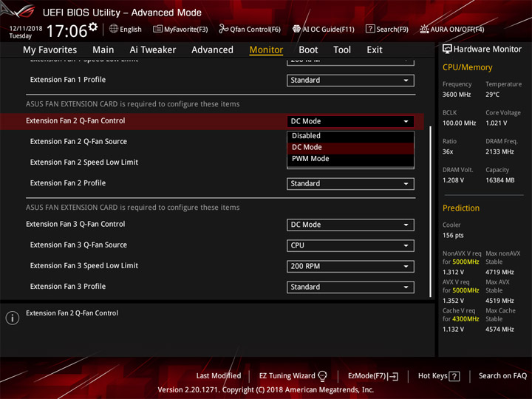Click the 16384 MB capacity value
532x399 pixels.
(x=500, y=180)
